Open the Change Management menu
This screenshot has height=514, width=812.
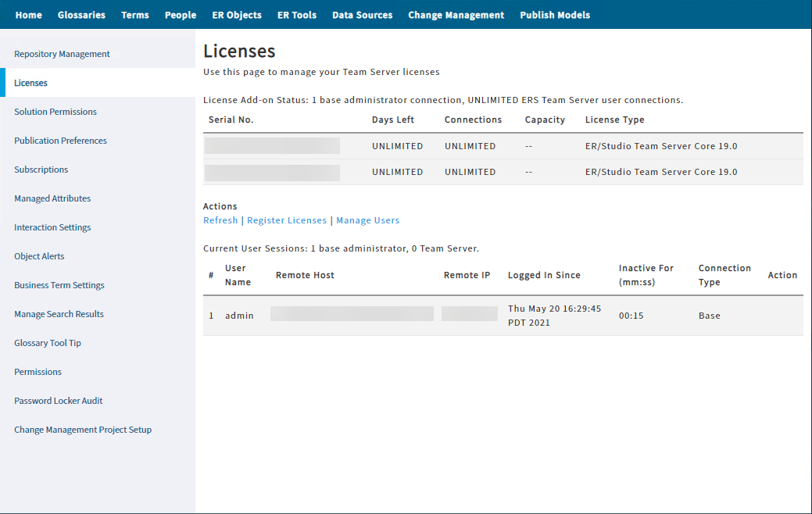pyautogui.click(x=456, y=15)
